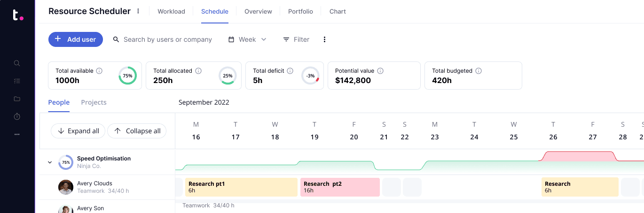This screenshot has width=644, height=213.
Task: Open the folder icon in the sidebar
Action: click(17, 99)
